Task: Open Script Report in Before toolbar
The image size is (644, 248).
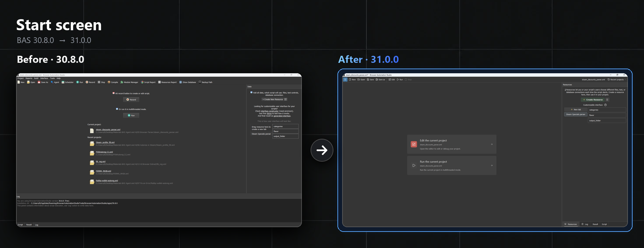Action: 148,82
